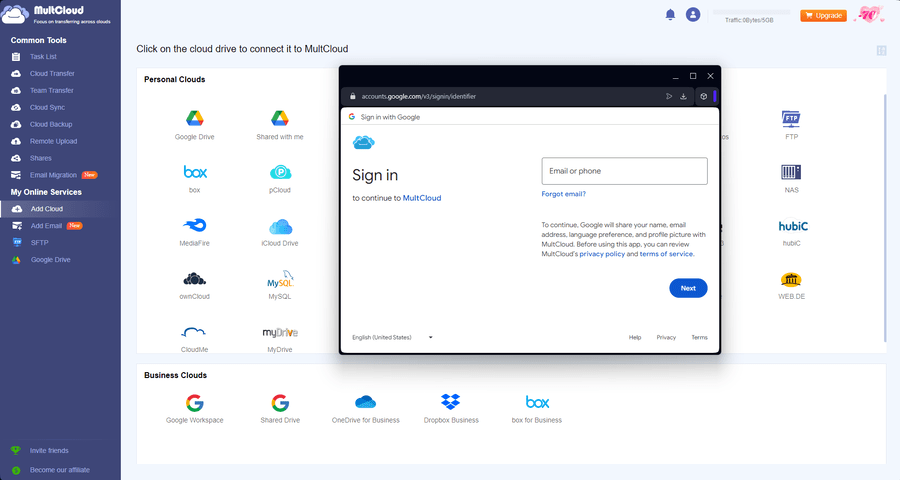Image resolution: width=900 pixels, height=480 pixels.
Task: Add pCloud to MultCloud
Action: coord(280,178)
